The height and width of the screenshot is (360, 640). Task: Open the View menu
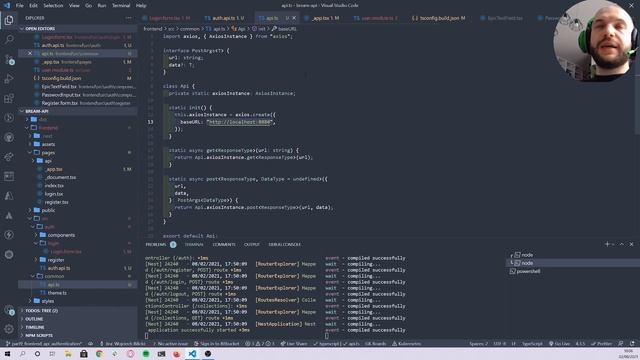click(74, 6)
